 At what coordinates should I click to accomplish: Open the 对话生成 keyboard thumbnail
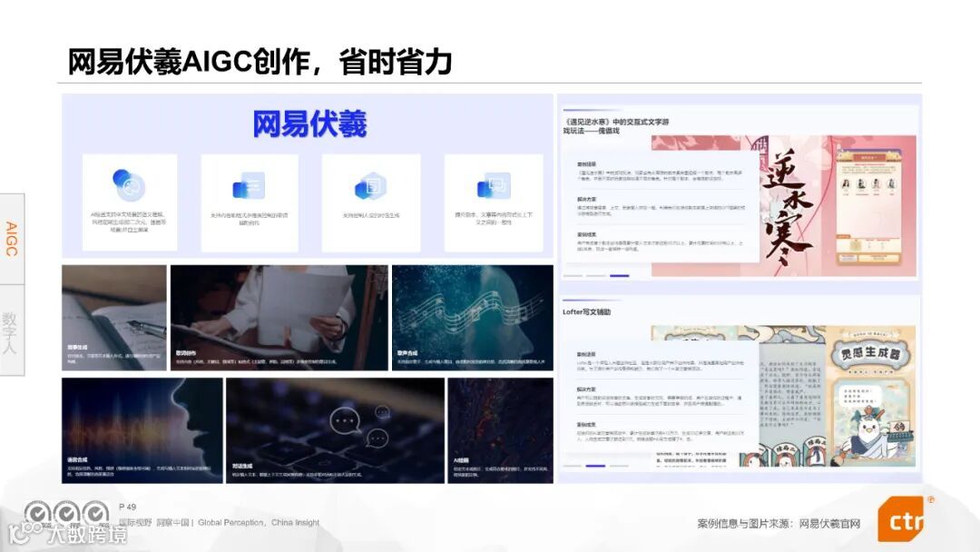pyautogui.click(x=336, y=430)
